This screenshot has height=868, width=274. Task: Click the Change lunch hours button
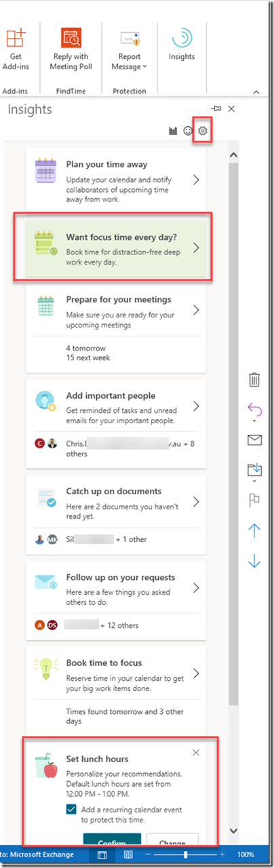click(x=172, y=840)
